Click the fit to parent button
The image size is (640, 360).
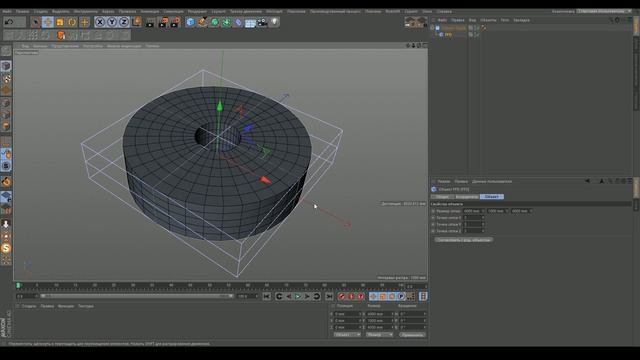[464, 240]
